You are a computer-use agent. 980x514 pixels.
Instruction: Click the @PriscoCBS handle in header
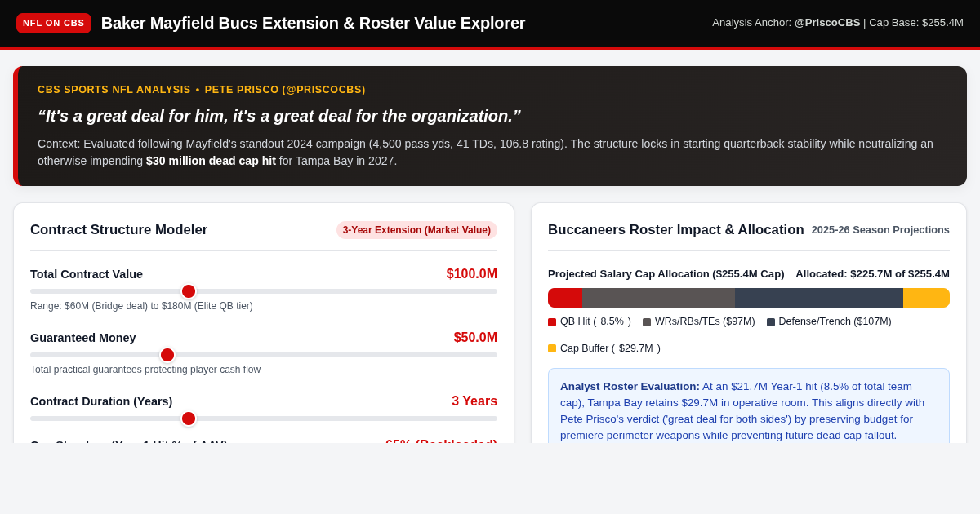(x=827, y=23)
